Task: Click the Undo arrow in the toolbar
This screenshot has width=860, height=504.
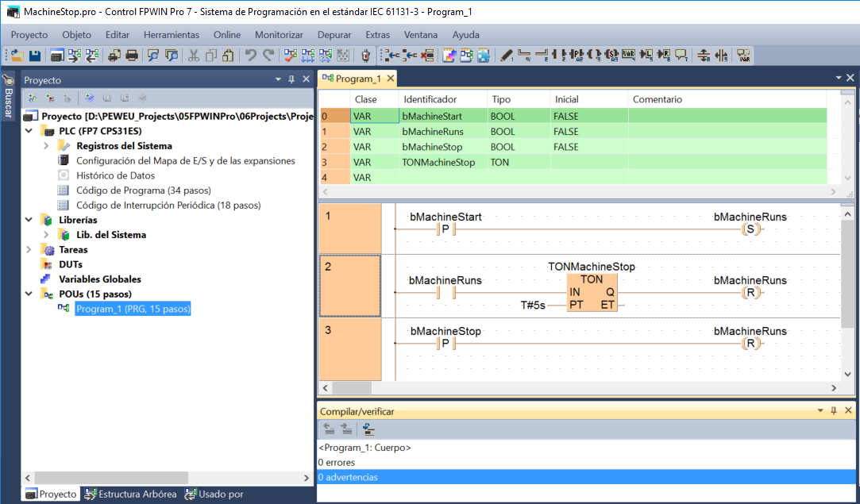Action: 250,56
